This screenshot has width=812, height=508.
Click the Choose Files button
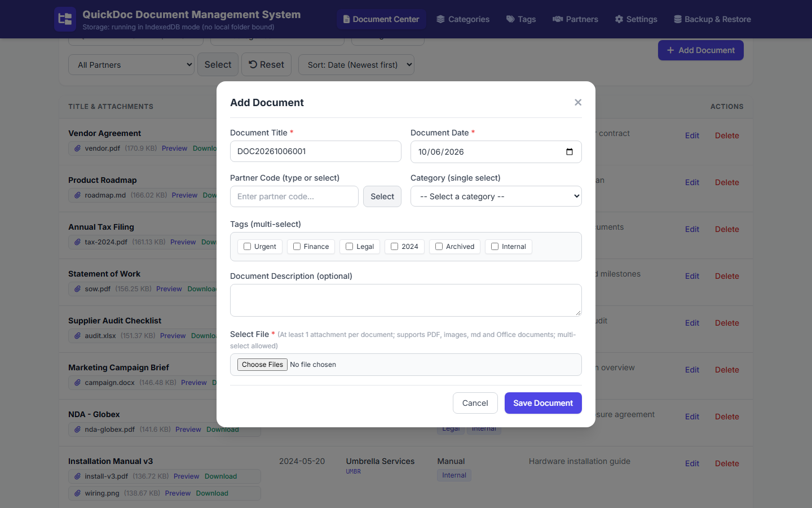click(263, 365)
